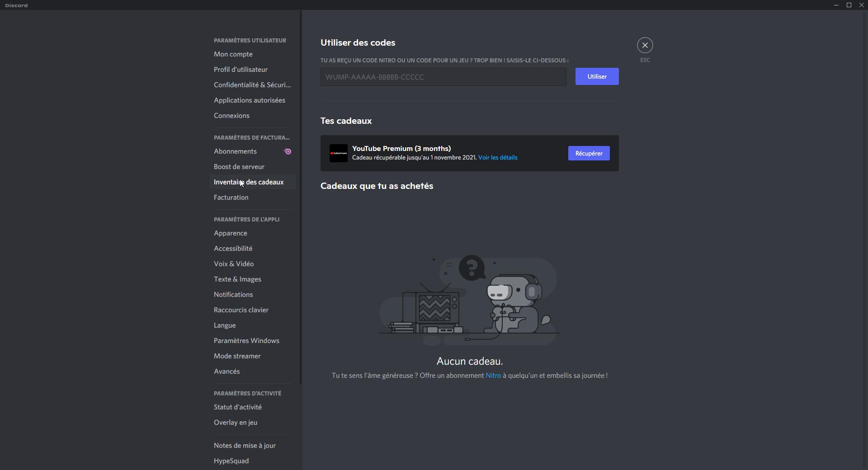Open Mon compte settings
Screen dimensions: 868x470
click(233, 54)
